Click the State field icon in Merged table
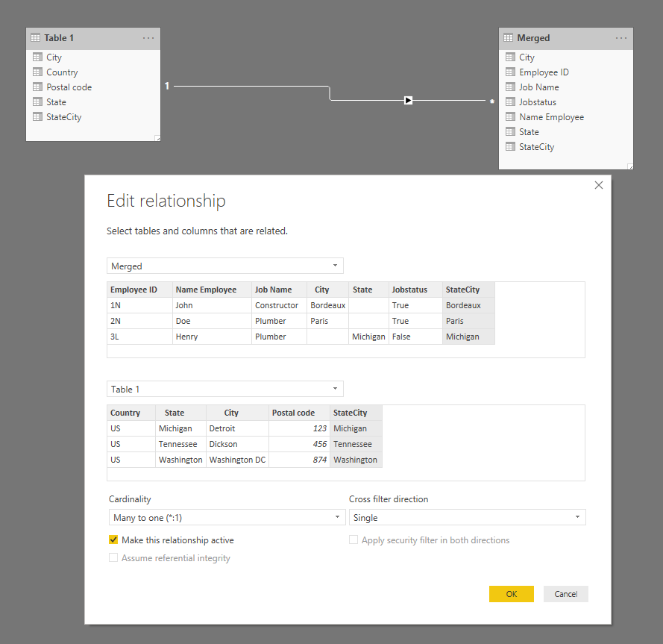This screenshot has width=663, height=644. click(x=510, y=131)
